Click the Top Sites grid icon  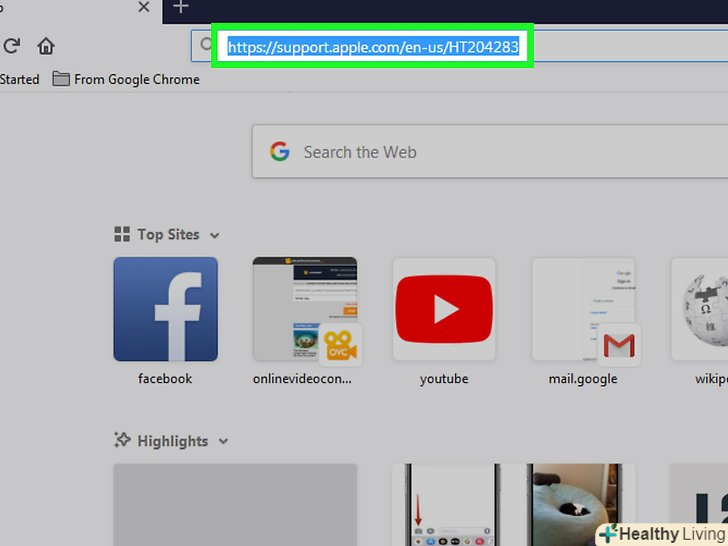[122, 234]
